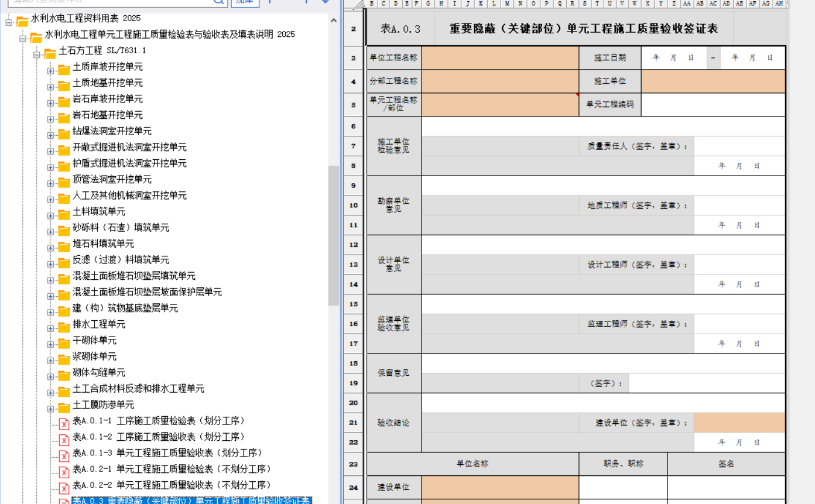Click the file icon for 表A.0.2-2 单元工程施工质量验收表
Image resolution: width=815 pixels, height=504 pixels.
click(64, 489)
